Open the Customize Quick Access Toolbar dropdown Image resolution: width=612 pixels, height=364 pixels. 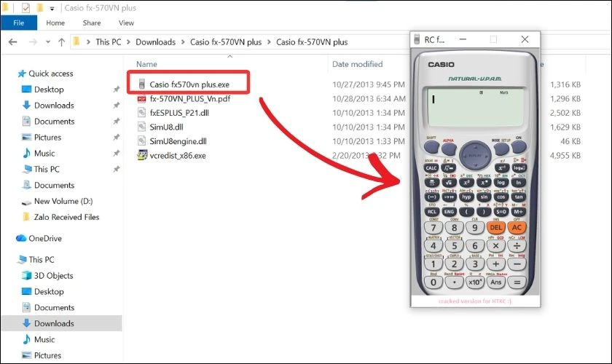(52, 8)
